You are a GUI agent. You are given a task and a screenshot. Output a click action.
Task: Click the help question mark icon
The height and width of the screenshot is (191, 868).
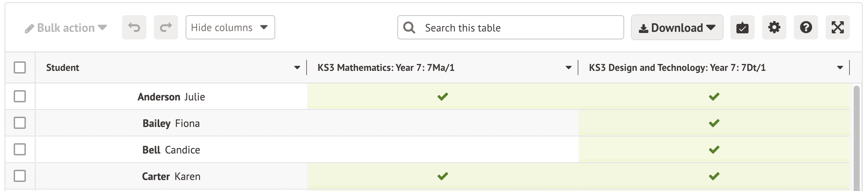[806, 27]
